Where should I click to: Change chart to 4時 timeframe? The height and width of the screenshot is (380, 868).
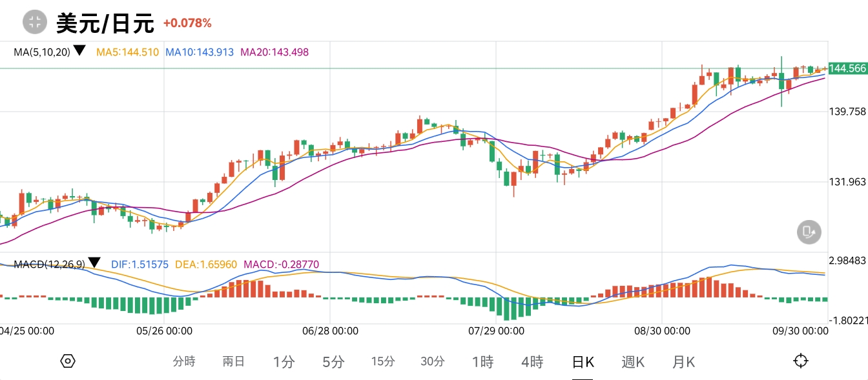(x=532, y=362)
